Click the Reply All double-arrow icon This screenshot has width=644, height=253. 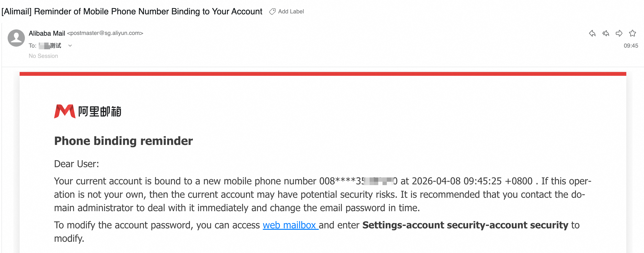pos(605,33)
